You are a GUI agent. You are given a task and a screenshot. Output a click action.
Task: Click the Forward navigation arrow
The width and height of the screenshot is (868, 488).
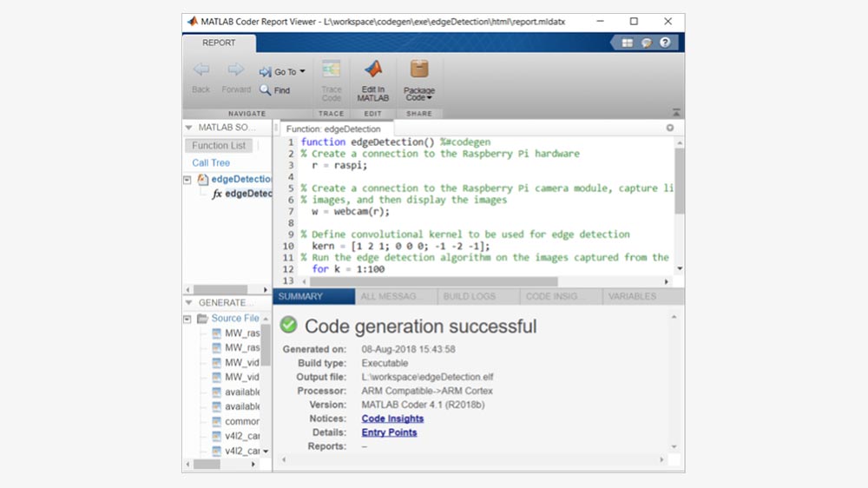tap(235, 70)
